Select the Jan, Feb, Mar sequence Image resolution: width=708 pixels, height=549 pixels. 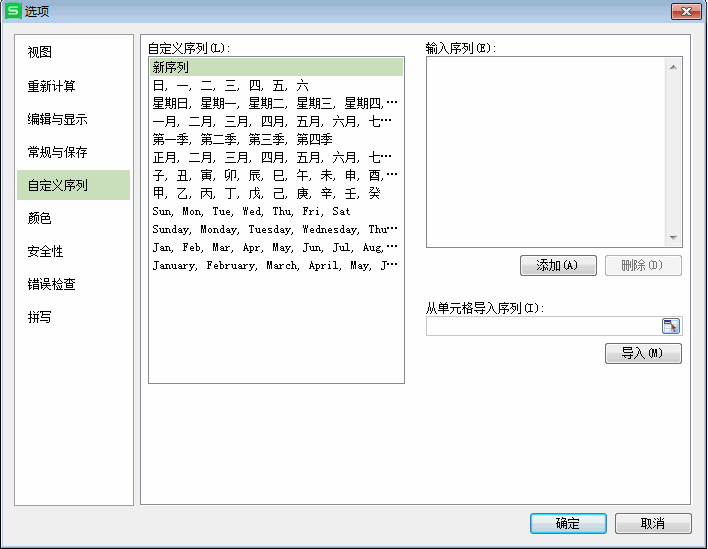[x=276, y=247]
